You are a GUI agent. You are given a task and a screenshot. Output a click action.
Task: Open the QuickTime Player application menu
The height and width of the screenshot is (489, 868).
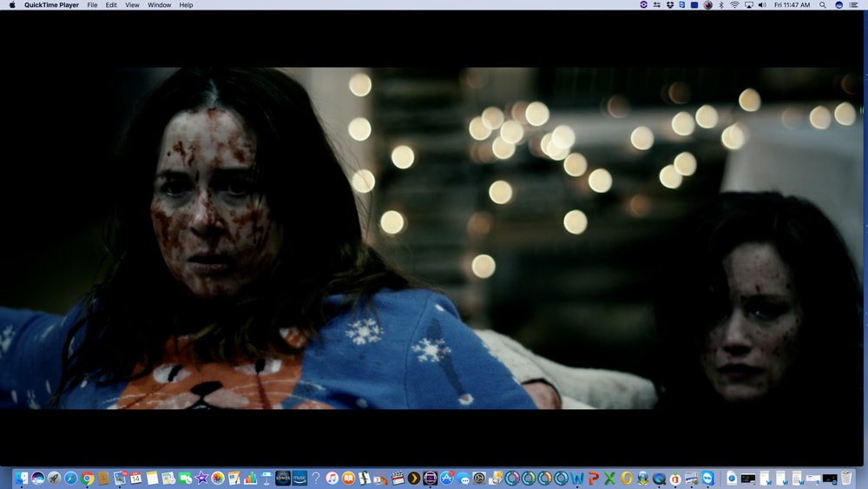tap(51, 5)
